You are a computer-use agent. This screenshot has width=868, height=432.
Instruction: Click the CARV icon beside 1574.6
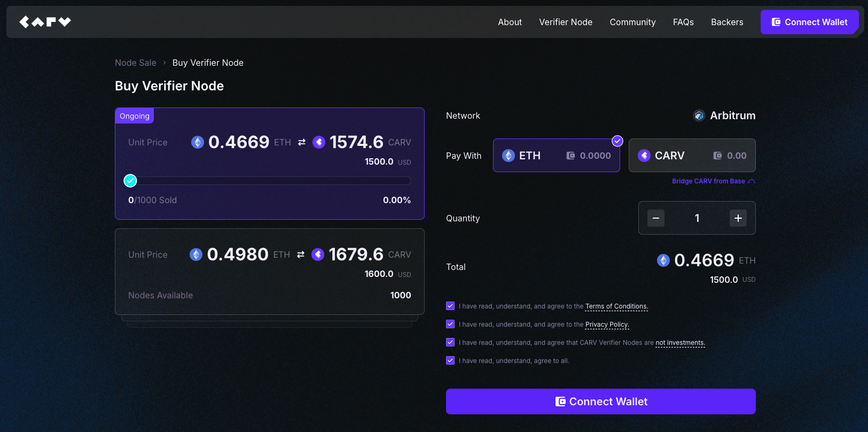click(x=319, y=142)
